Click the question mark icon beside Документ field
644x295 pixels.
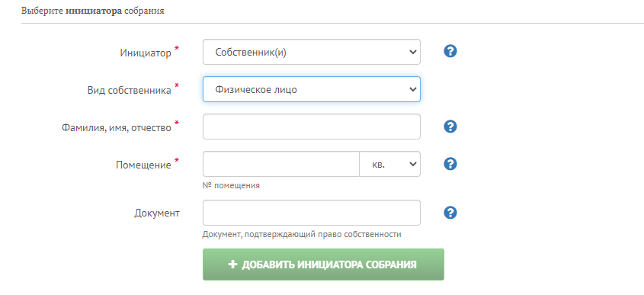point(450,213)
